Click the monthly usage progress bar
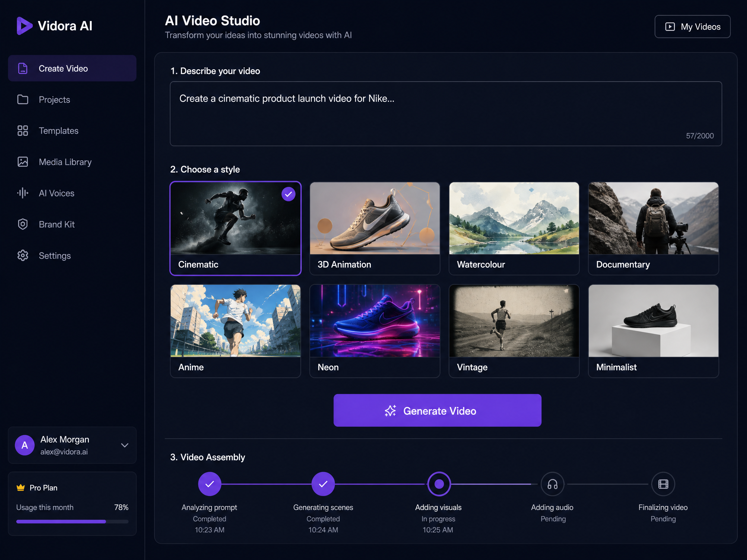 click(x=72, y=522)
